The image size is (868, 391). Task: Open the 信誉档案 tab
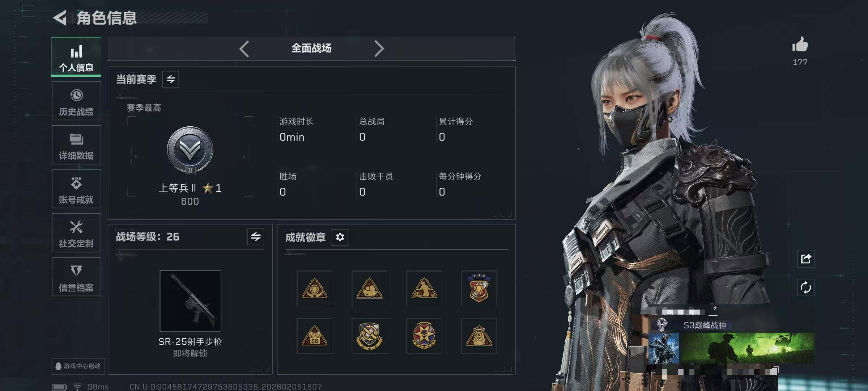pos(76,277)
